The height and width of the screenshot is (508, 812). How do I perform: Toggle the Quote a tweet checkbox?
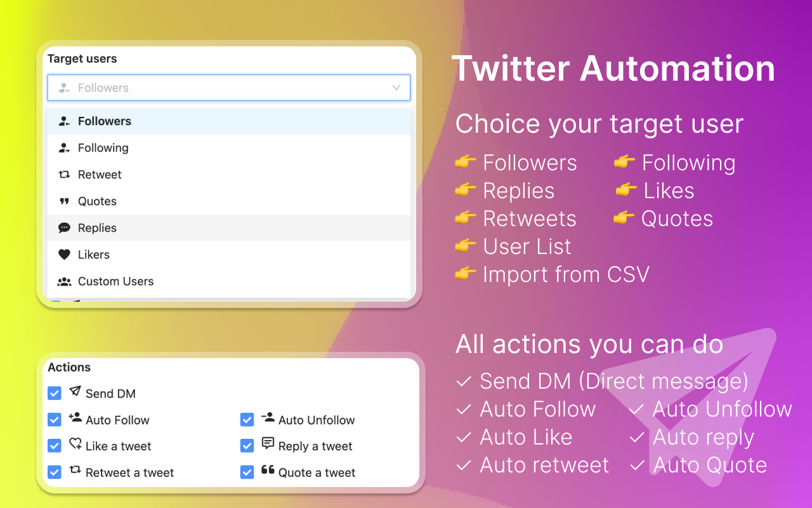[x=247, y=472]
